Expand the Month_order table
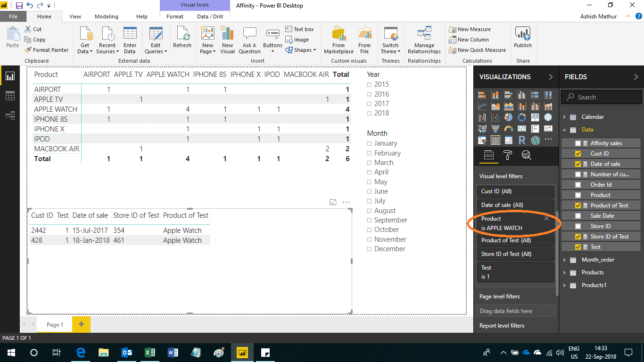The width and height of the screenshot is (644, 362). pos(564,260)
